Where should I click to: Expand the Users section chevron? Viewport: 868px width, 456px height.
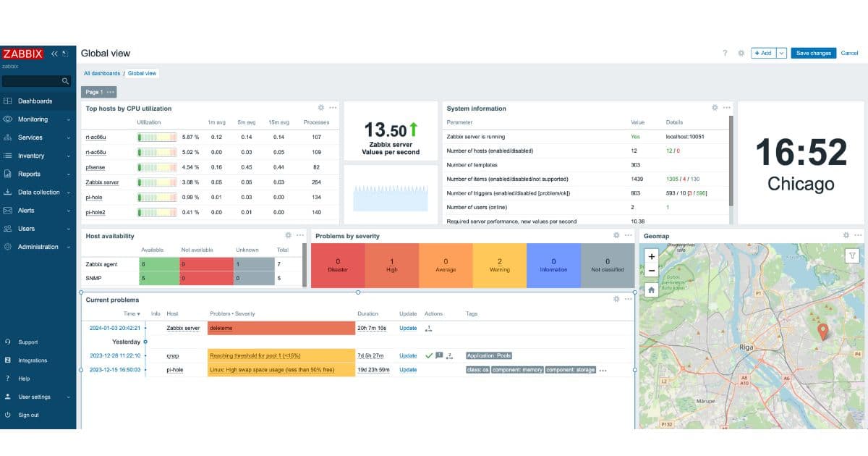[x=69, y=229]
